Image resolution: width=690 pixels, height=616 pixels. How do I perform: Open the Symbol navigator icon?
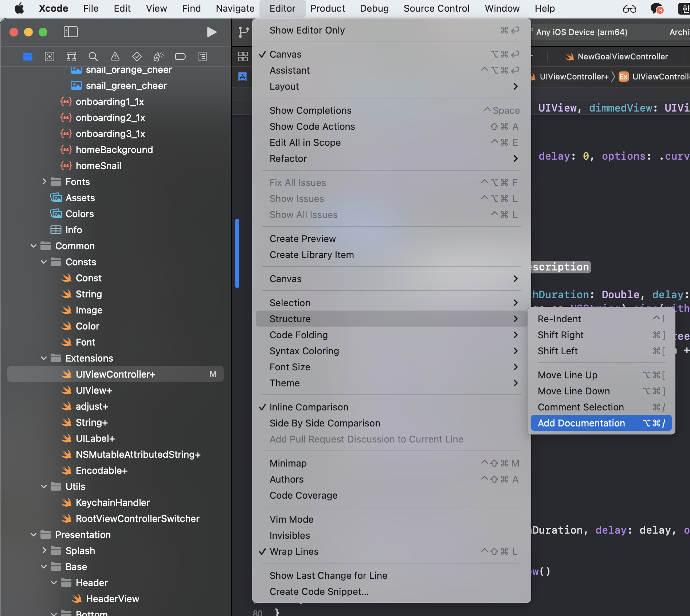pyautogui.click(x=71, y=56)
